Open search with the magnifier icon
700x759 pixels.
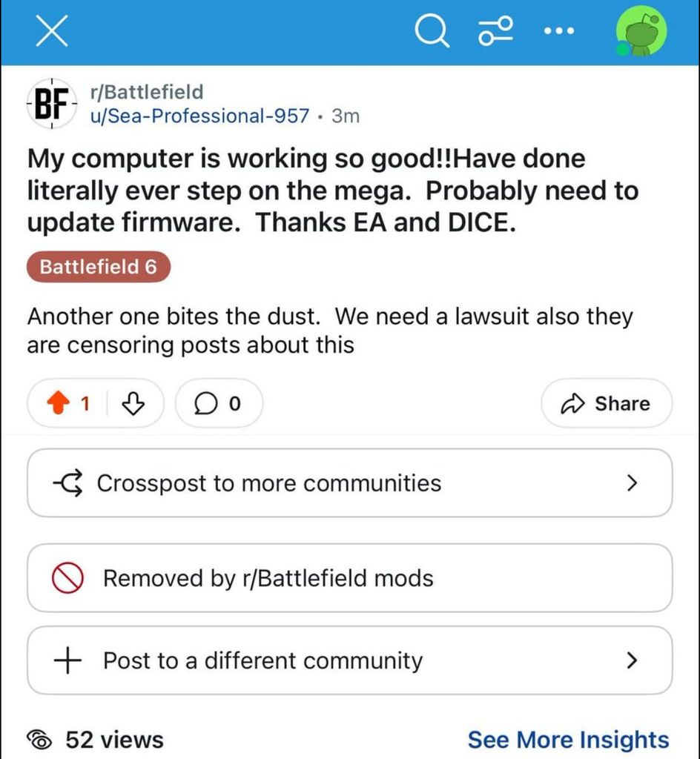pos(432,33)
